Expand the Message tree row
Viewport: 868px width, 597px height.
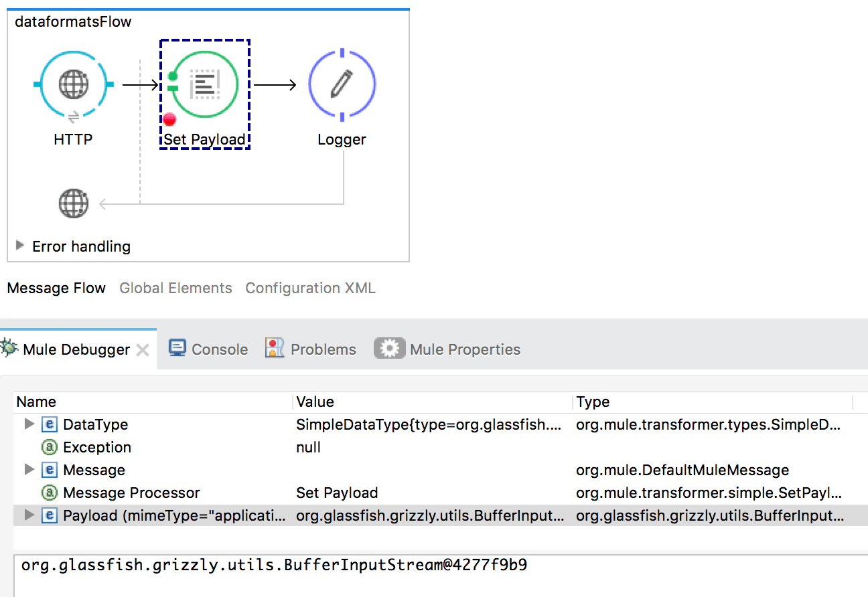[29, 470]
